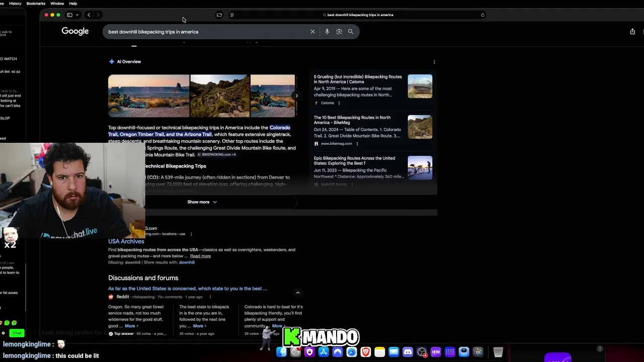Open 5 Grueling Bikepacking Routes Catoma article
This screenshot has height=362, width=644.
(358, 79)
